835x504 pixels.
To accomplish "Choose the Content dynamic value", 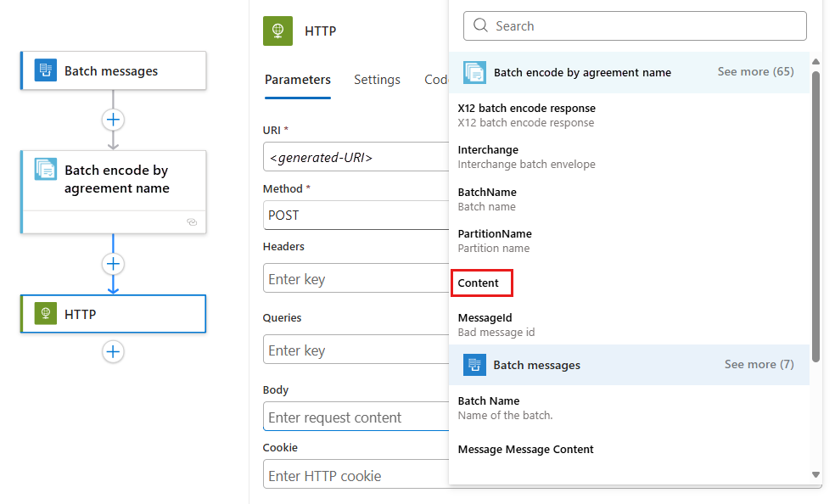I will [x=480, y=283].
